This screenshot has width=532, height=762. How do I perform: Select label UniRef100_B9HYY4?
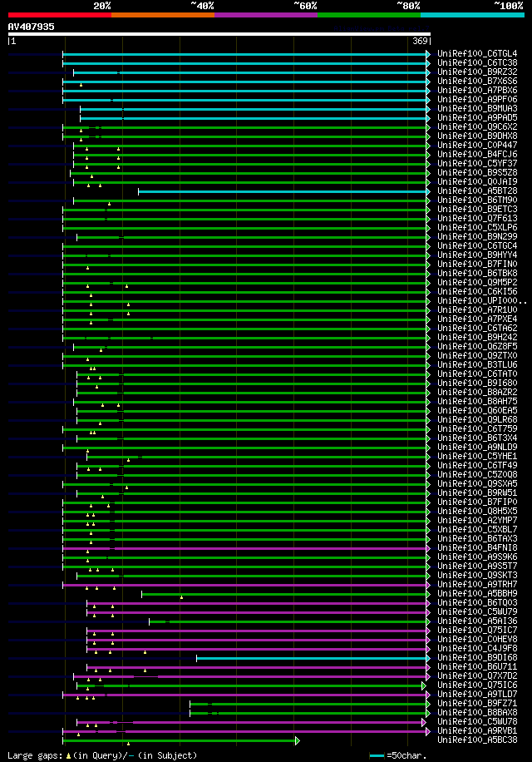477,255
